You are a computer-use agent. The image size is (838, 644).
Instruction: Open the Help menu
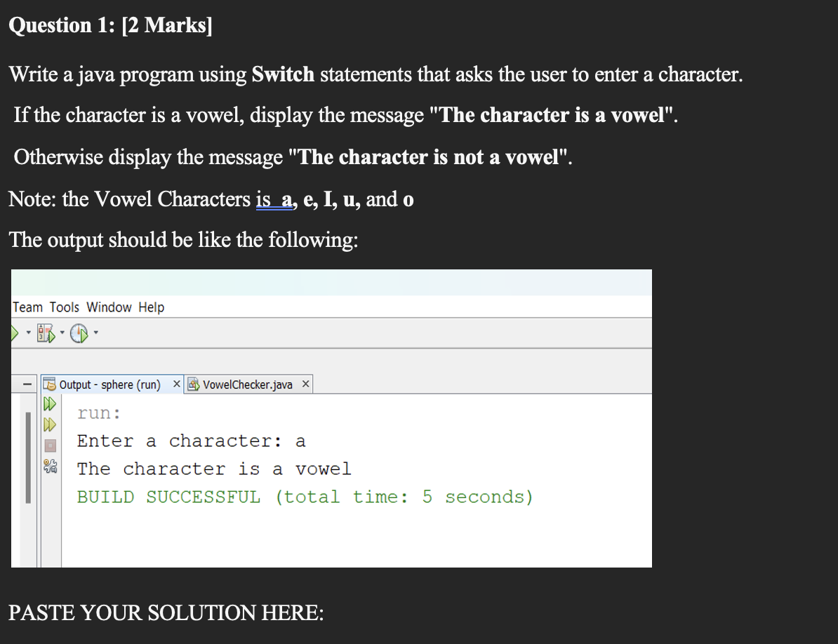(x=151, y=307)
